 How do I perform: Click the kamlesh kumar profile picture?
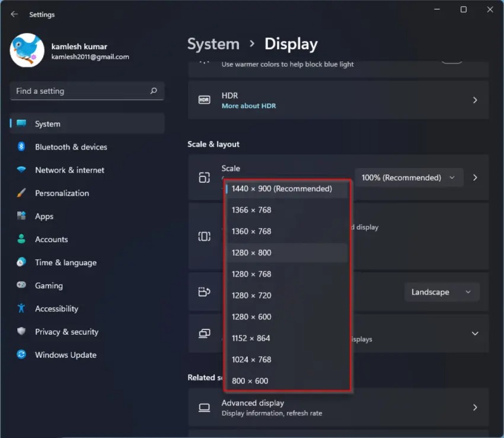(x=26, y=50)
